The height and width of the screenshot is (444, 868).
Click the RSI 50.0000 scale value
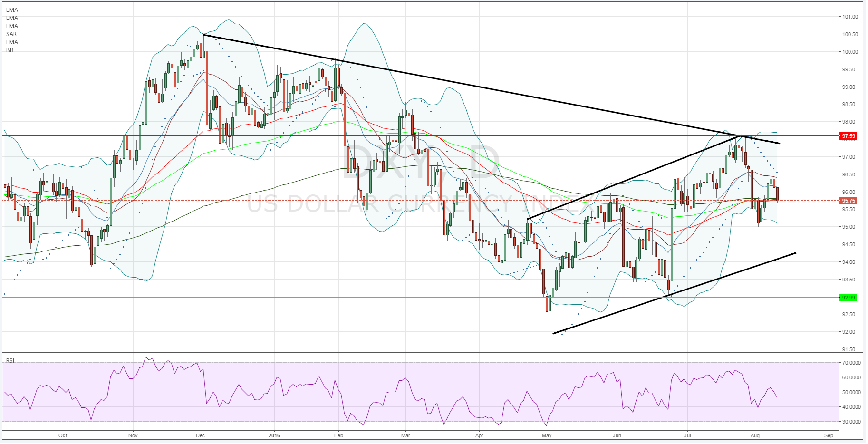(x=851, y=392)
